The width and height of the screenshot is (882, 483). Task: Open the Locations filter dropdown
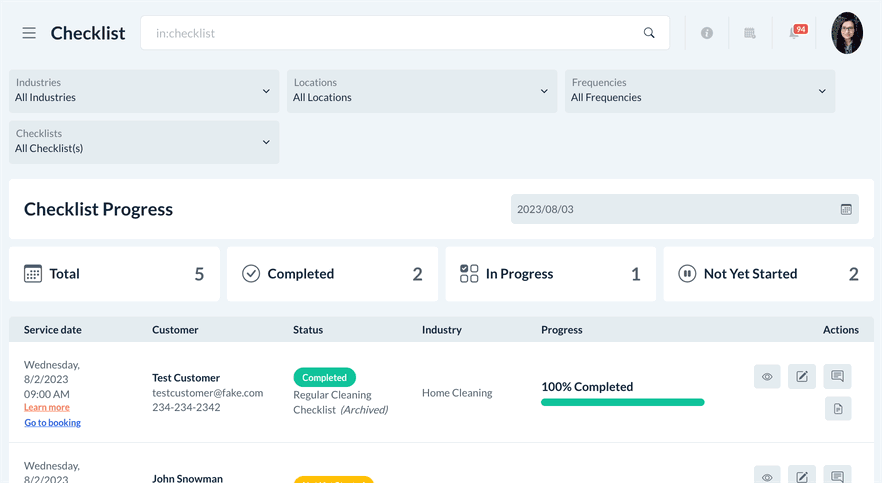click(421, 91)
